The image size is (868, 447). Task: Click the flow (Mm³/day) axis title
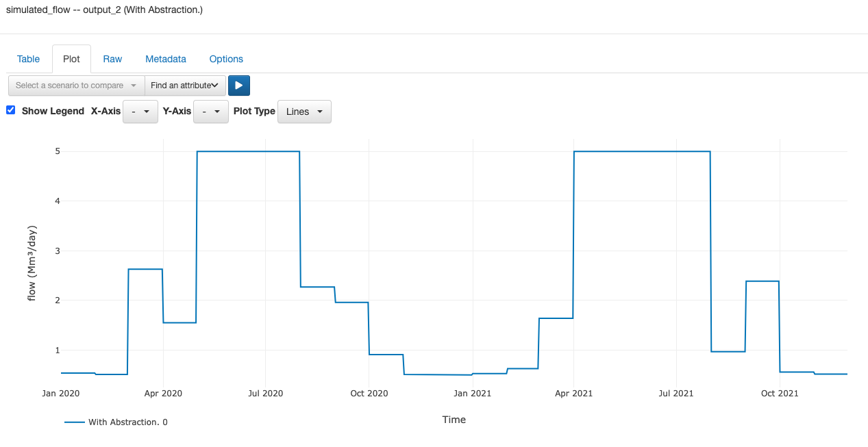click(x=32, y=264)
